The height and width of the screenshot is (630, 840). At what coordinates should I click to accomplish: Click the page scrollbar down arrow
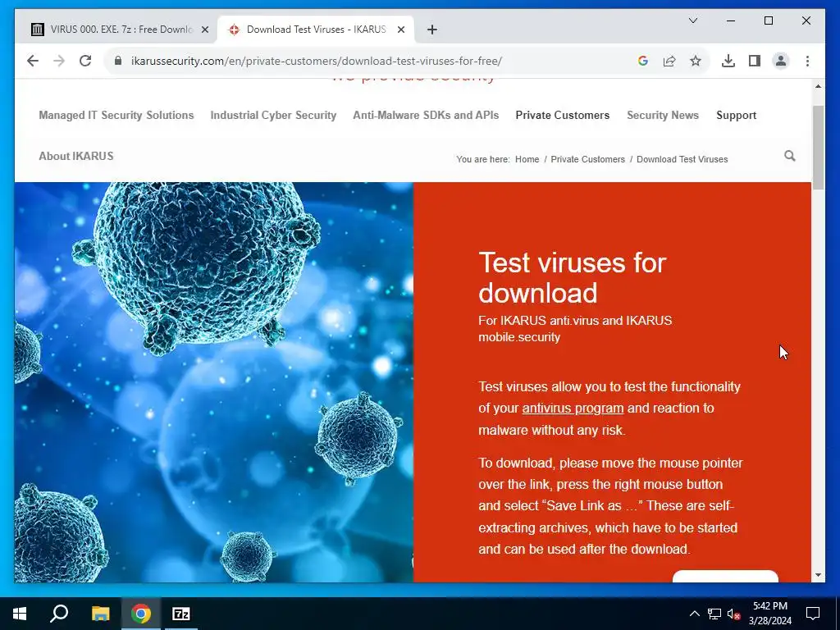[818, 575]
